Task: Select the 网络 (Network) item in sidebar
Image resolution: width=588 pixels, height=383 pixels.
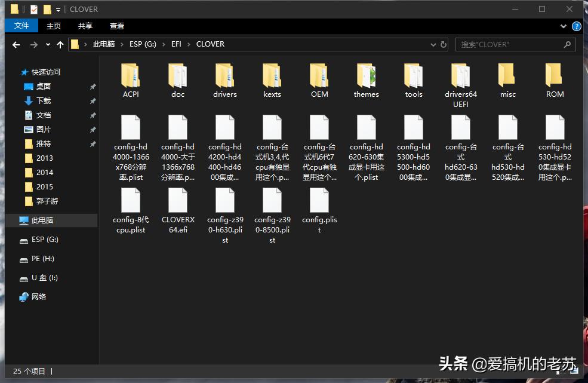Action: (39, 297)
